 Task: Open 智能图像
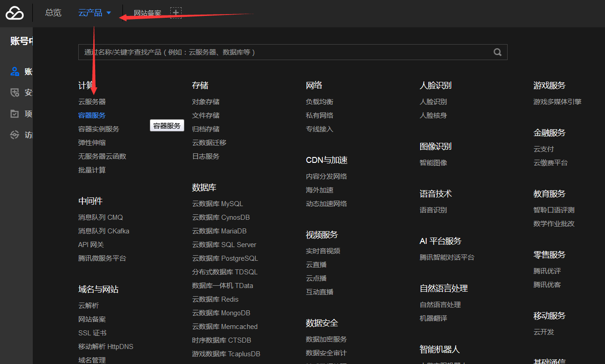point(433,162)
